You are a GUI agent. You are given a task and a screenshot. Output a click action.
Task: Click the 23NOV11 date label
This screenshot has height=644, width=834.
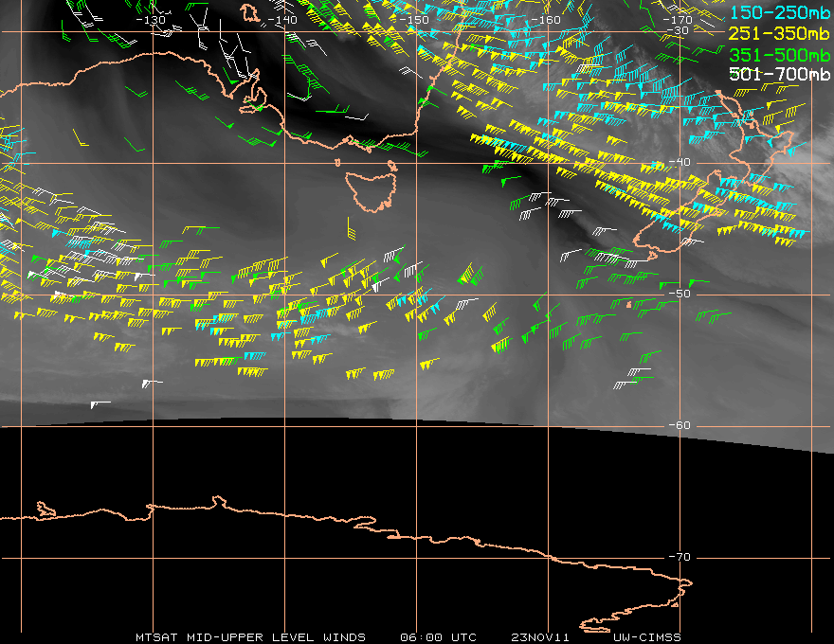540,637
